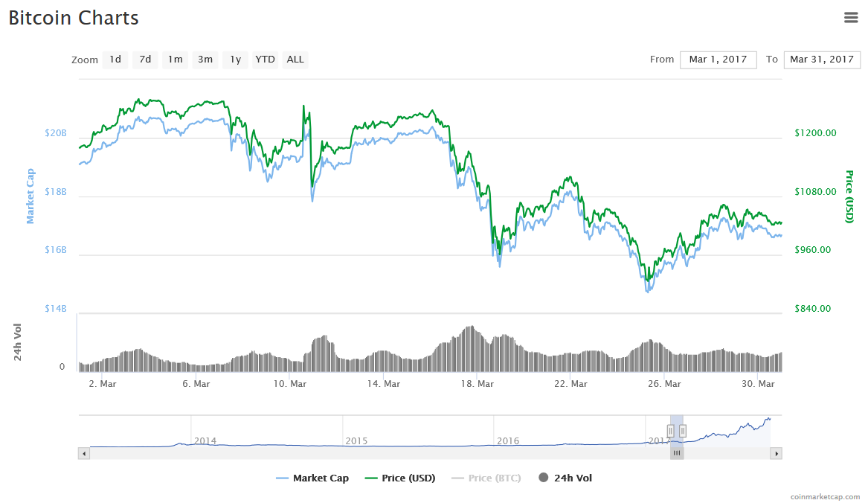Click the $1080.00 price axis label
The width and height of the screenshot is (868, 503).
(815, 192)
